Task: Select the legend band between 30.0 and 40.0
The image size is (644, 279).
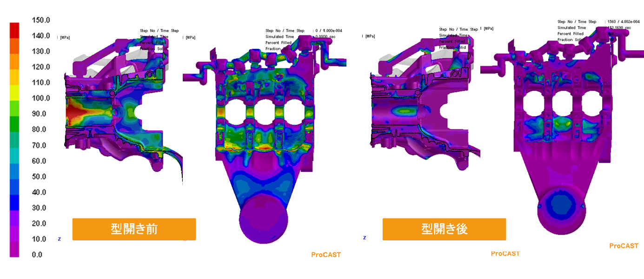Action: 15,202
